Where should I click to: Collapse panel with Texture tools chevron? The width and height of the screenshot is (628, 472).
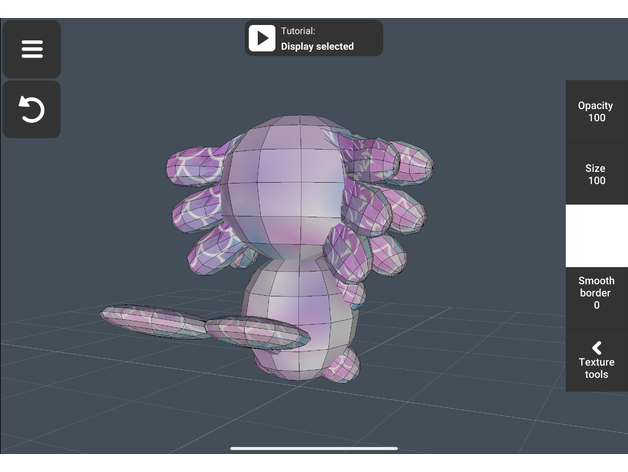click(596, 360)
